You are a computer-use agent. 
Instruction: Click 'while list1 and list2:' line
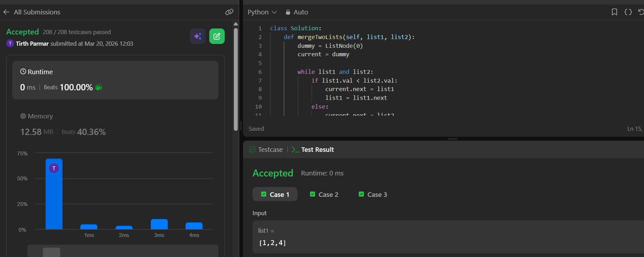pos(335,72)
